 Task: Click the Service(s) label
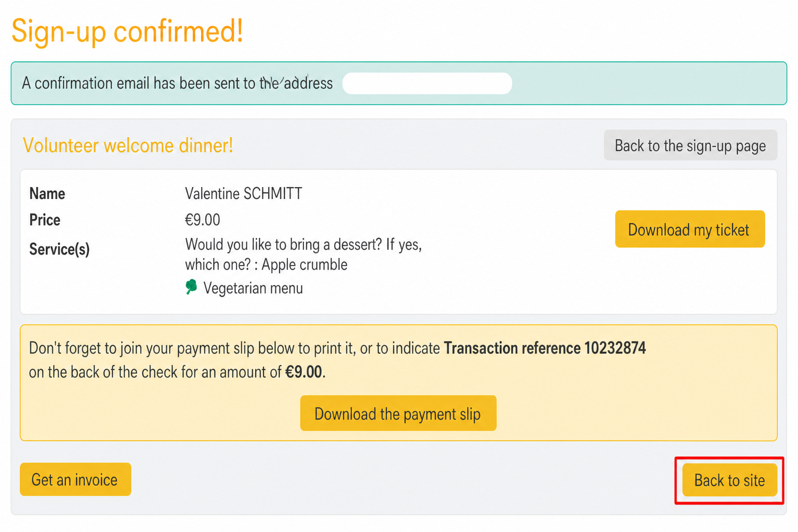click(59, 249)
